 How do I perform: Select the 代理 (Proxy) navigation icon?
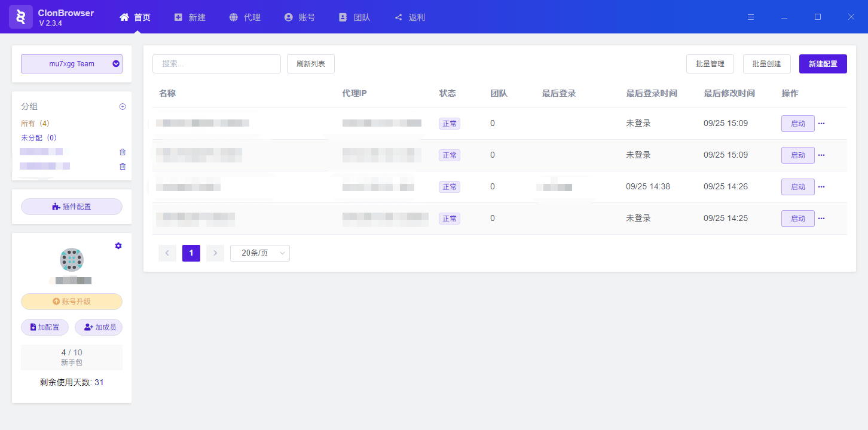[233, 17]
